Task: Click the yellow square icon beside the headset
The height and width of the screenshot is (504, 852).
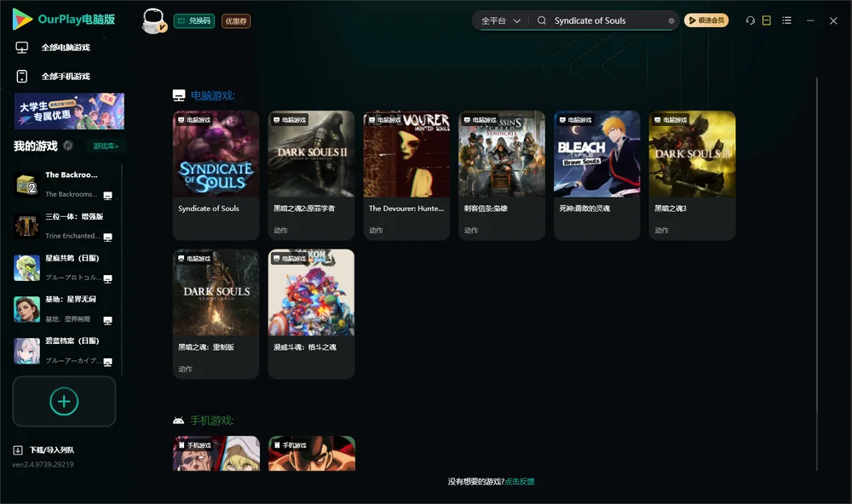Action: coord(767,20)
